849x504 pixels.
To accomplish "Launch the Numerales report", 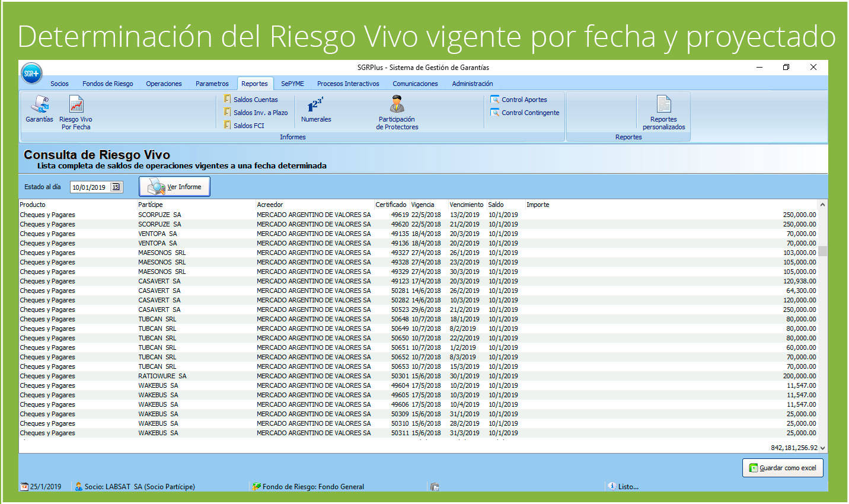I will click(x=316, y=110).
